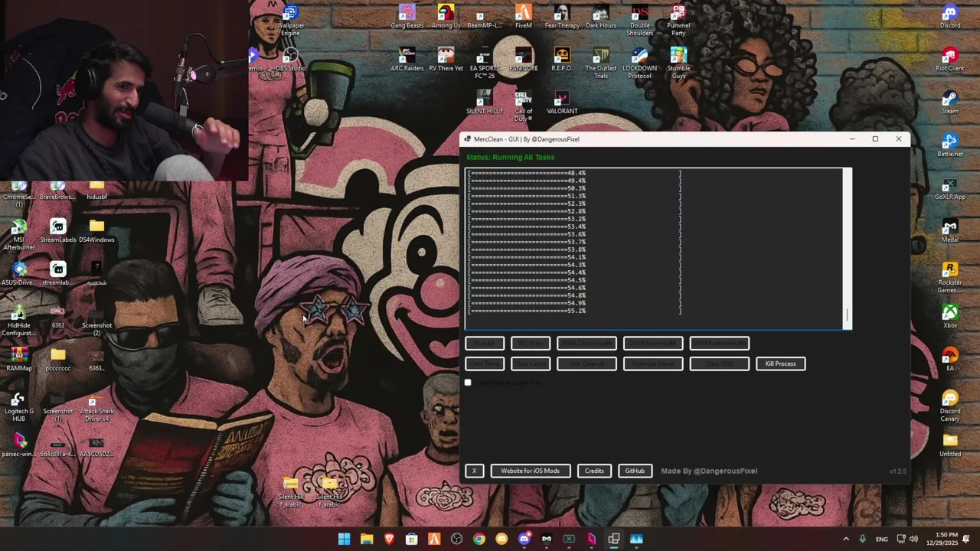This screenshot has height=551, width=980.
Task: Click the DISM RestoreHealth button
Action: [720, 344]
